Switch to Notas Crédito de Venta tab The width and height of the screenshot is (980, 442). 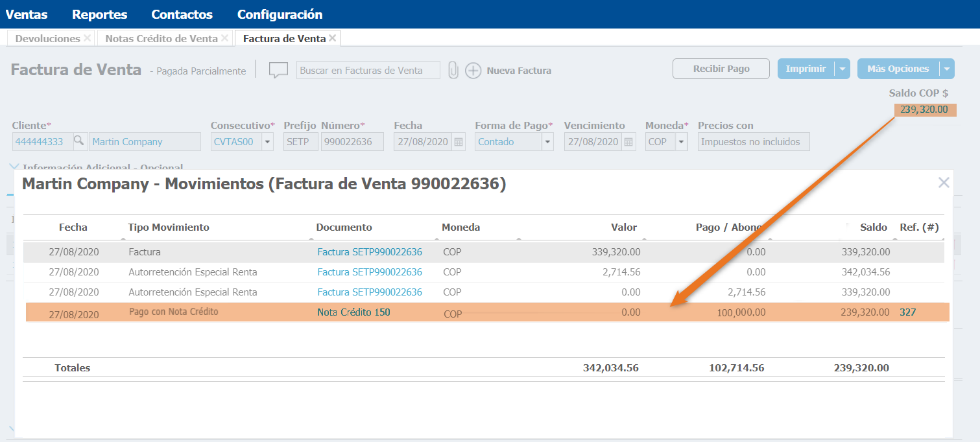click(x=161, y=38)
